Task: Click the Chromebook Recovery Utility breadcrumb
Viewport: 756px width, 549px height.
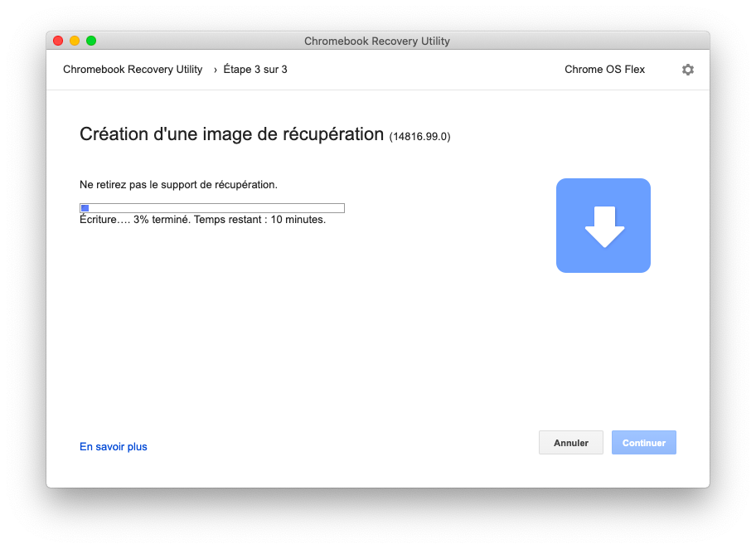Action: point(133,70)
